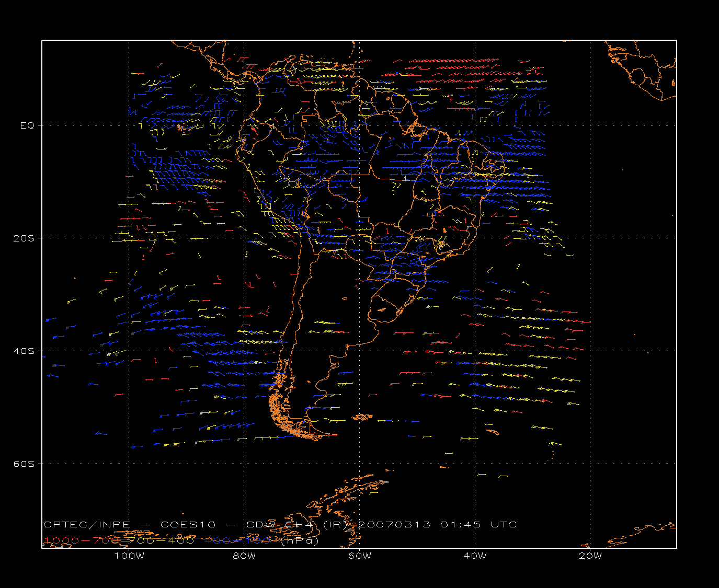Screen dimensions: 719x588
Task: Click the red 1000-700 legend entry
Action: tap(82, 540)
